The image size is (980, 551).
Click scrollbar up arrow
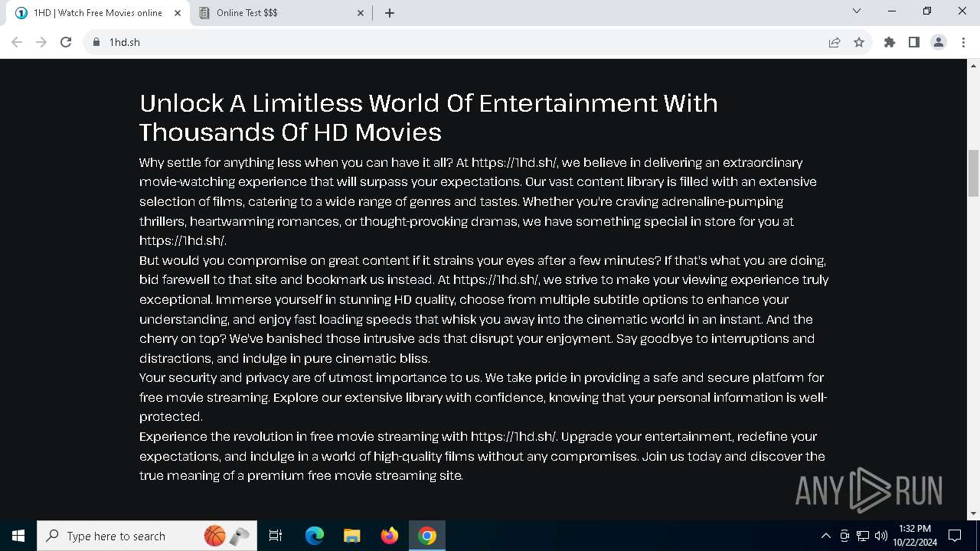coord(974,65)
